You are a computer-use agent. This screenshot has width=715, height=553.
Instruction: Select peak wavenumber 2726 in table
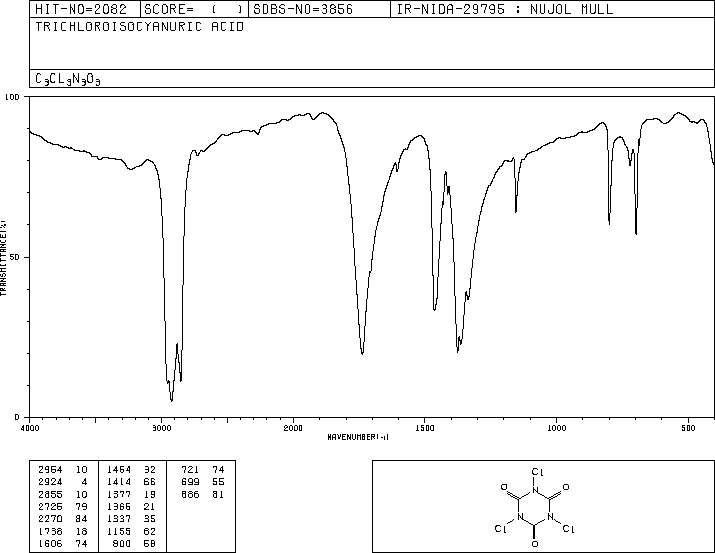point(50,506)
